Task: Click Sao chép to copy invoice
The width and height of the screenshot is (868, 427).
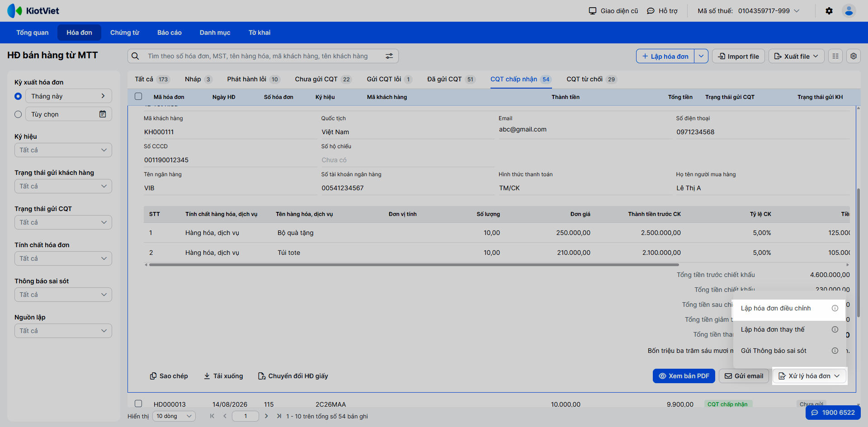Action: (x=169, y=376)
